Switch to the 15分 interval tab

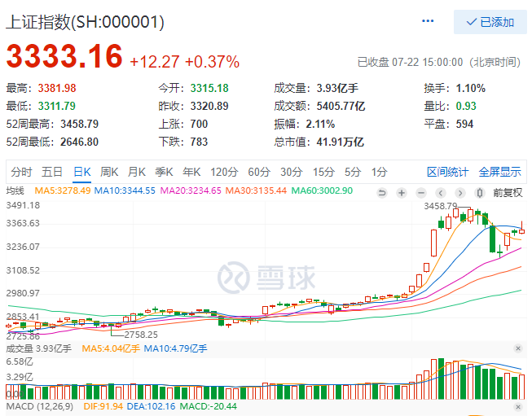coord(323,172)
